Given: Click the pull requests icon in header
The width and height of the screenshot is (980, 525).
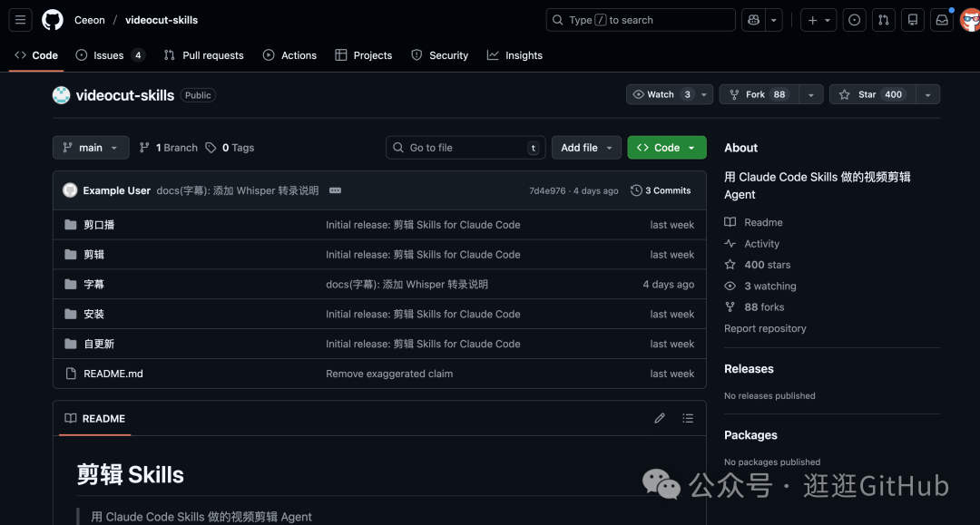Looking at the screenshot, I should click(x=884, y=20).
